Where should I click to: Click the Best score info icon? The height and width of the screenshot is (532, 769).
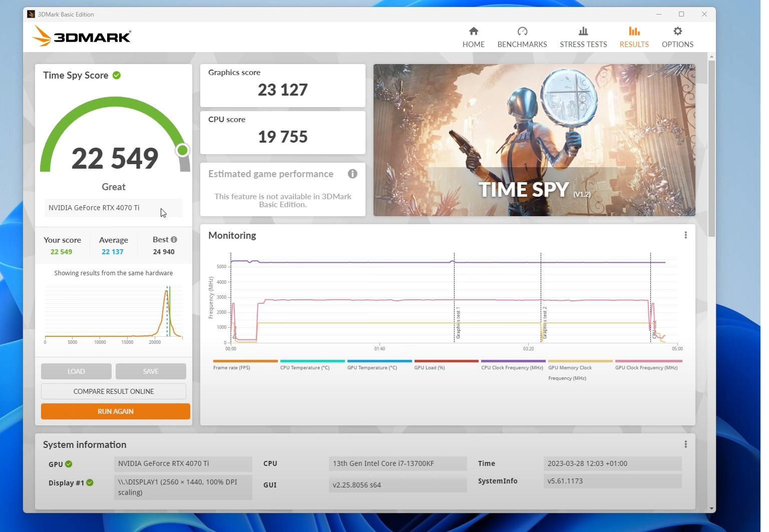[x=174, y=240]
